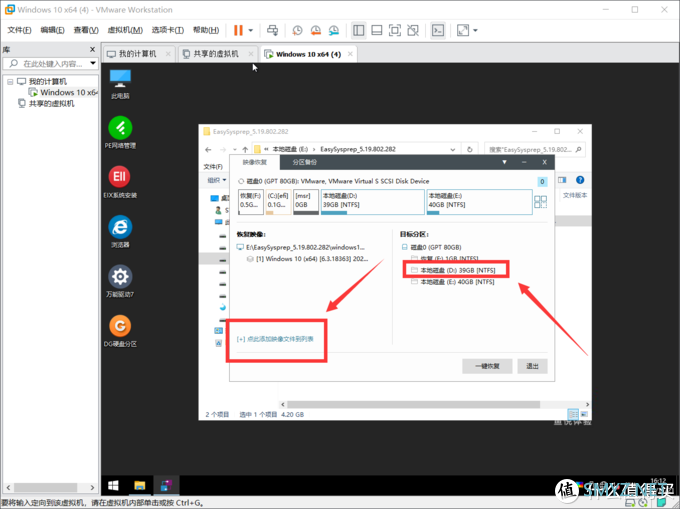Click the PE网络管理 desktop icon
Viewport: 680px width, 509px height.
tap(120, 133)
